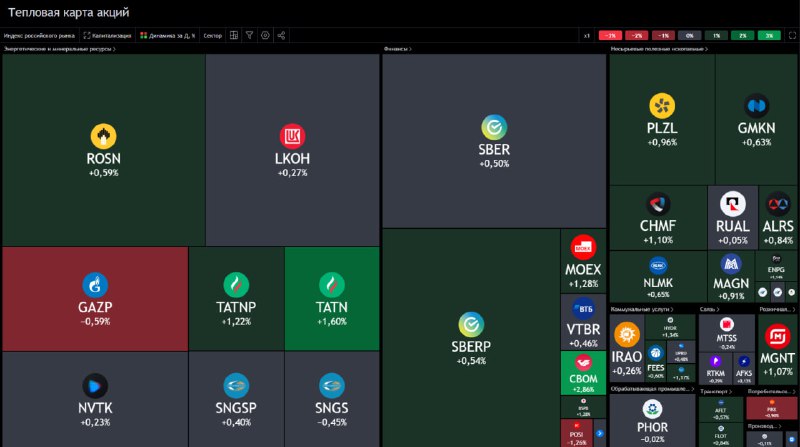Select the 0% gray legend swatch
This screenshot has width=800, height=447.
point(689,36)
